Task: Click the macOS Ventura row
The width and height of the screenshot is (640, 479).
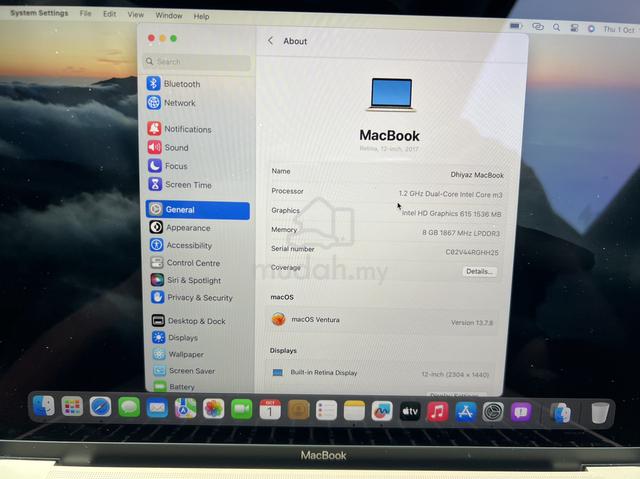Action: click(382, 320)
